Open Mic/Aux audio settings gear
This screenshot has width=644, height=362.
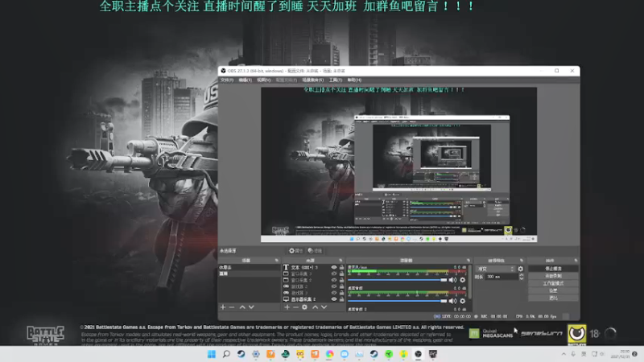coord(462,280)
